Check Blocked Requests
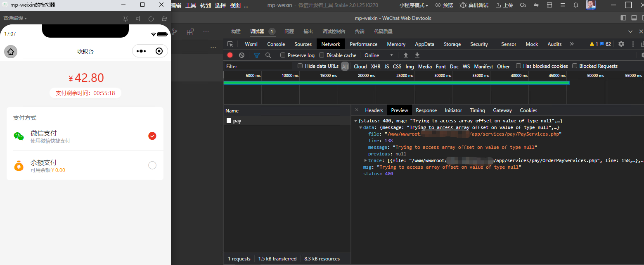The image size is (644, 265). [x=575, y=66]
